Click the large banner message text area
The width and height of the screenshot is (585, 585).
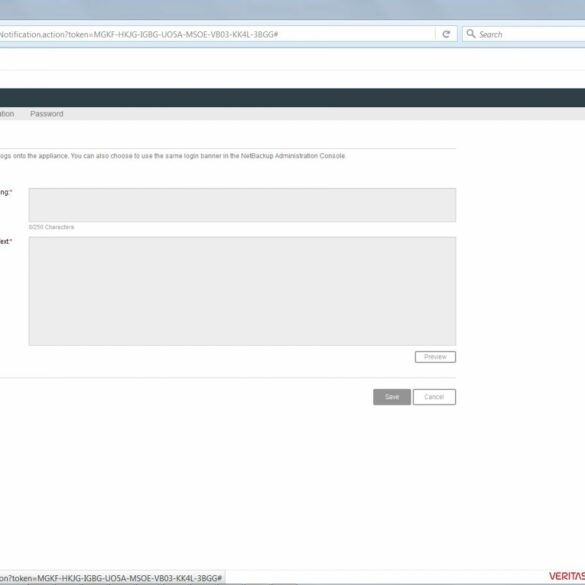pos(242,291)
